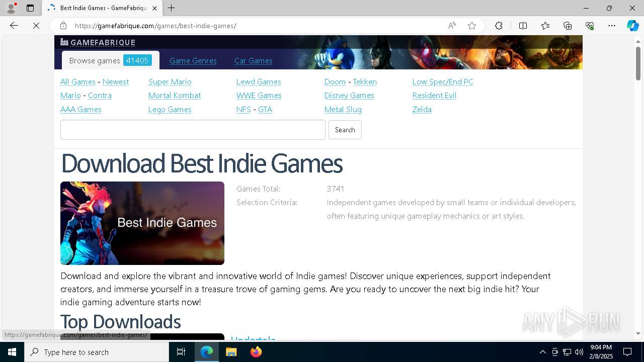
Task: Open Collections icon
Action: click(x=568, y=26)
